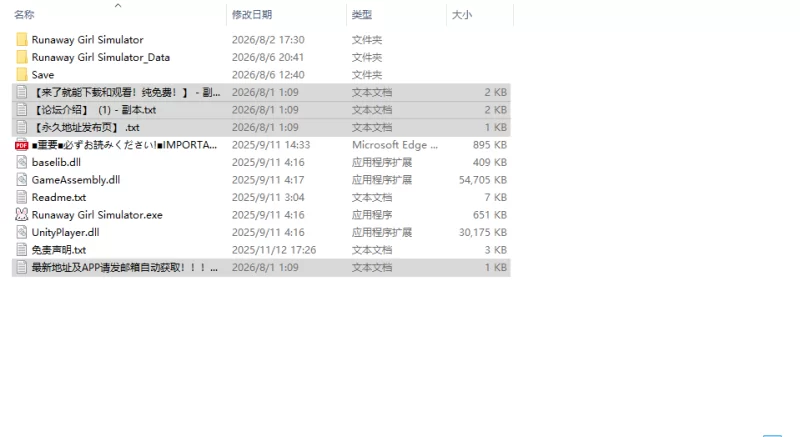Select the Runaway Girl Simulator folder name
The image size is (800, 437).
click(87, 40)
